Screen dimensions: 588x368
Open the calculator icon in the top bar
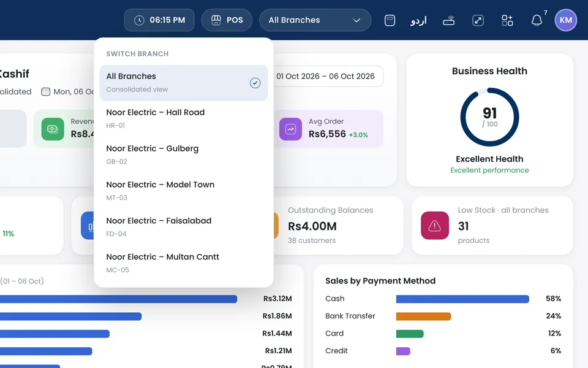390,20
